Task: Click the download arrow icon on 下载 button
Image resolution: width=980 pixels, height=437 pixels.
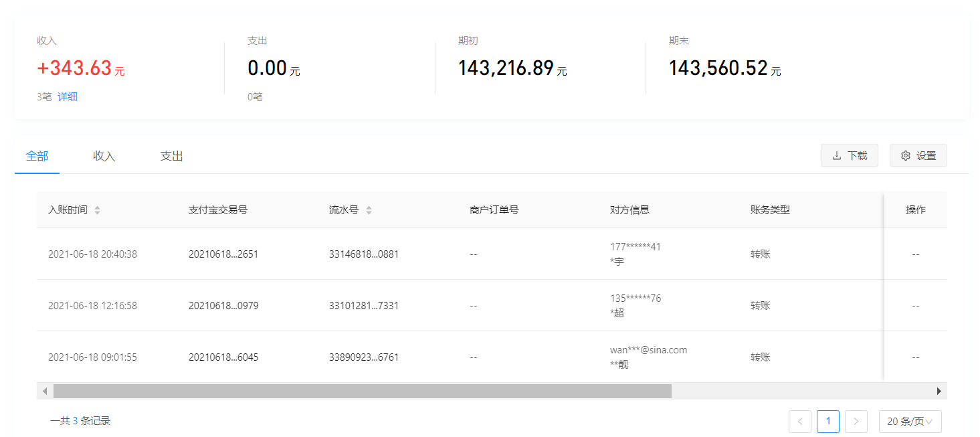Action: coord(838,155)
